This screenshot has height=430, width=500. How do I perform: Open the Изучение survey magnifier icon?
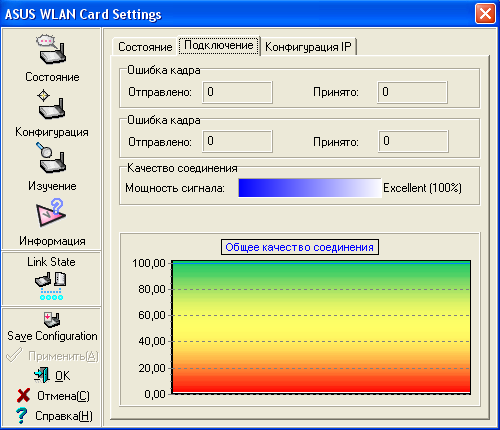coord(51,158)
